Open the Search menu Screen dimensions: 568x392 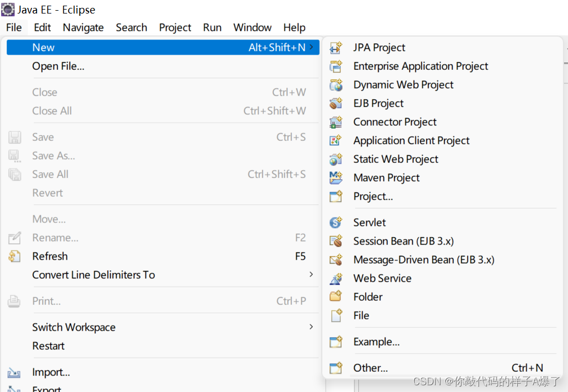(131, 28)
